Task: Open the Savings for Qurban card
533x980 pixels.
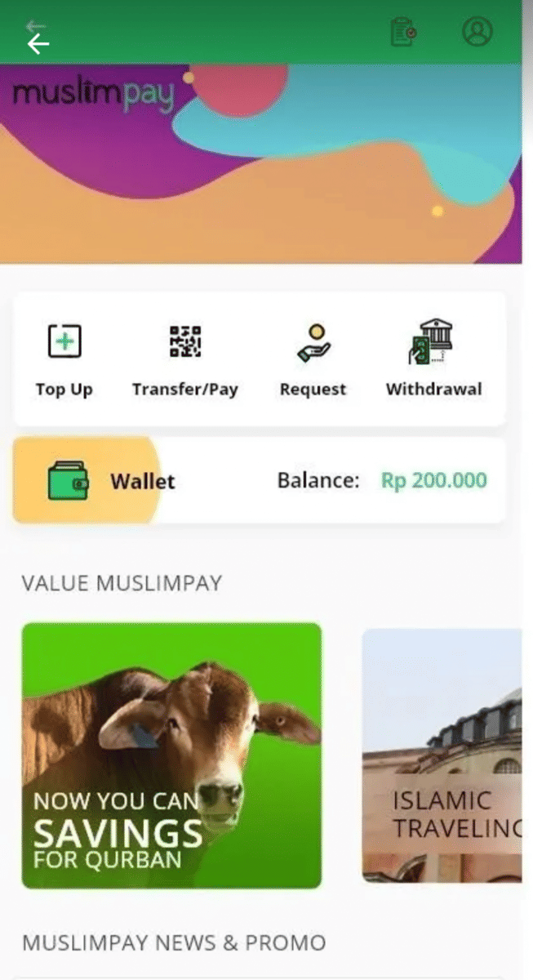Action: 171,755
